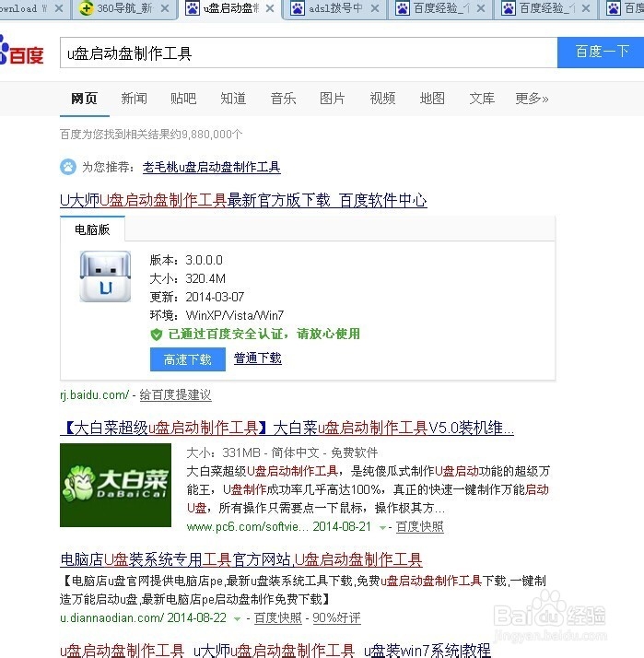The image size is (644, 658).
Task: Click the 百度一下 search button
Action: click(601, 53)
